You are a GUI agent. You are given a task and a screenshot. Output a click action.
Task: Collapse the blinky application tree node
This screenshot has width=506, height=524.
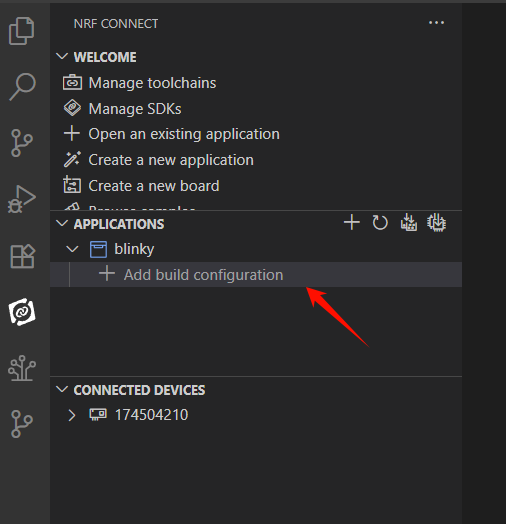click(72, 249)
